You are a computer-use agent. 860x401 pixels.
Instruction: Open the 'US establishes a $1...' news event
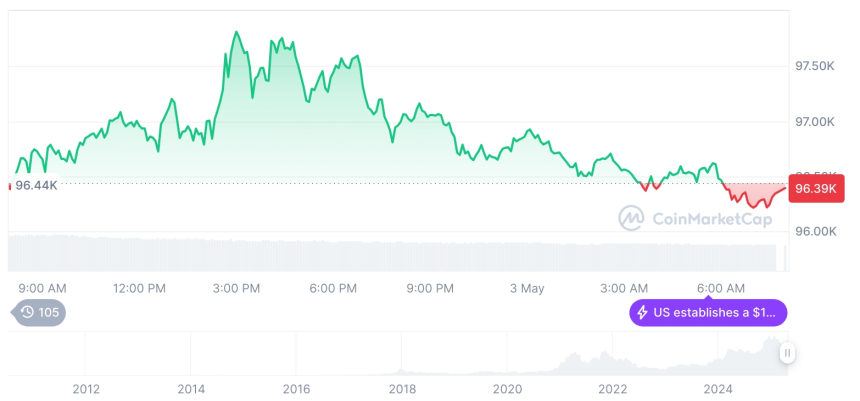(714, 313)
